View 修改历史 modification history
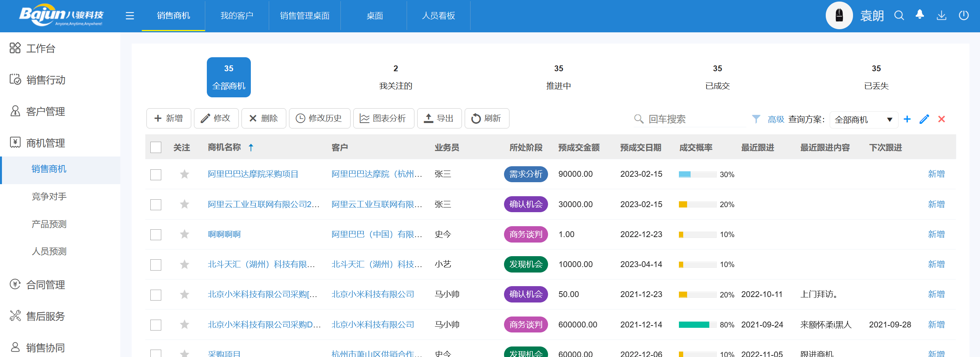The height and width of the screenshot is (357, 980). point(319,118)
